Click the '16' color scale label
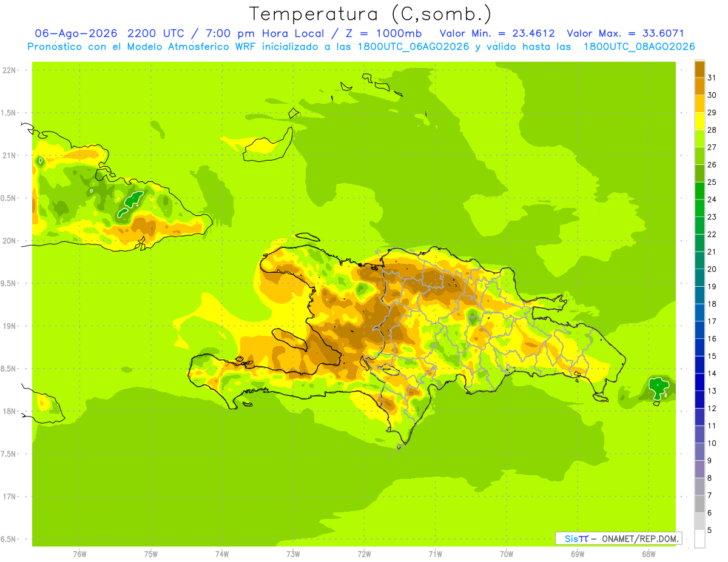This screenshot has width=728, height=562. point(712,339)
